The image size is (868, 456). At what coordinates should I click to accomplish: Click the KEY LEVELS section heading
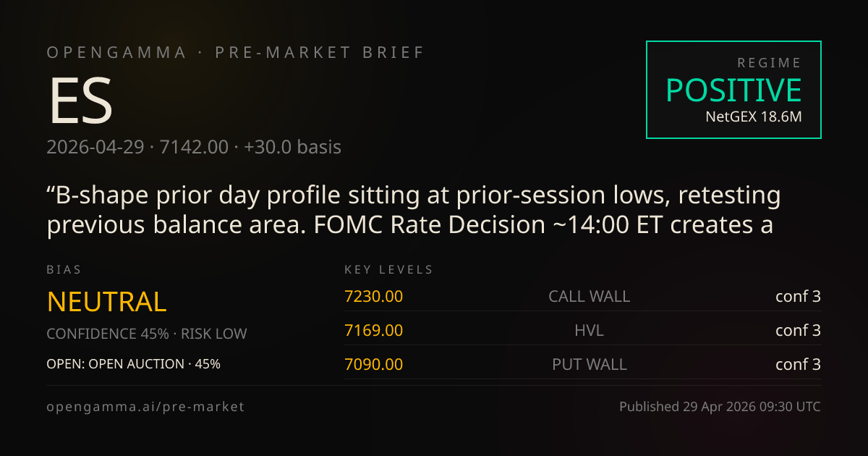click(389, 270)
